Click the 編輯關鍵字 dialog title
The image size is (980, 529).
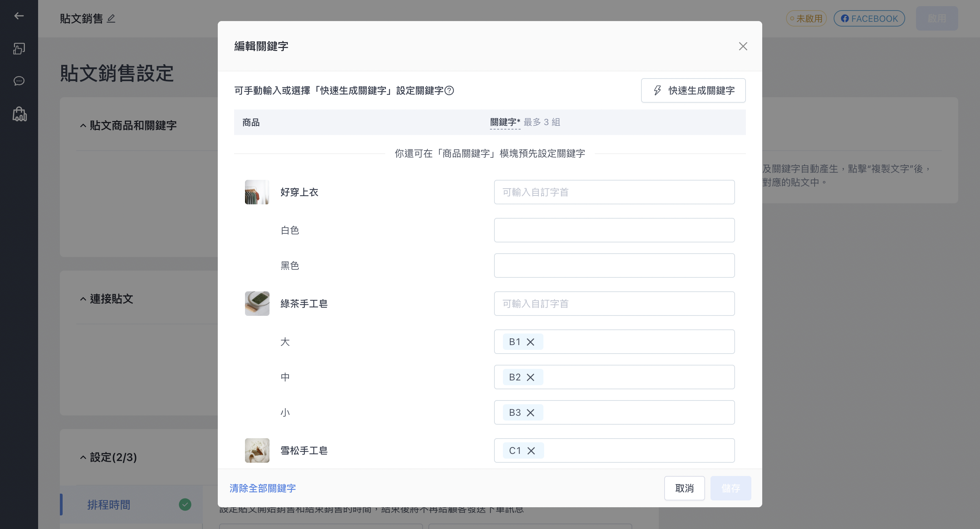(261, 46)
